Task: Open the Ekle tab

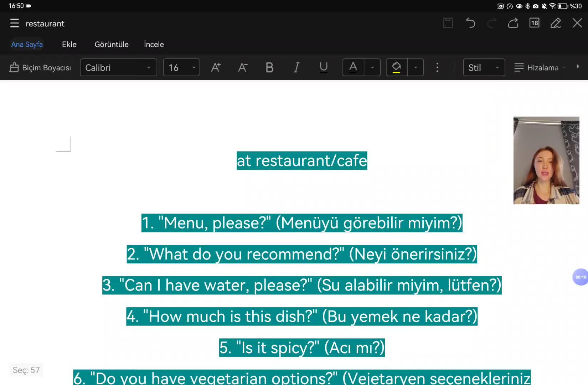Action: (x=69, y=44)
